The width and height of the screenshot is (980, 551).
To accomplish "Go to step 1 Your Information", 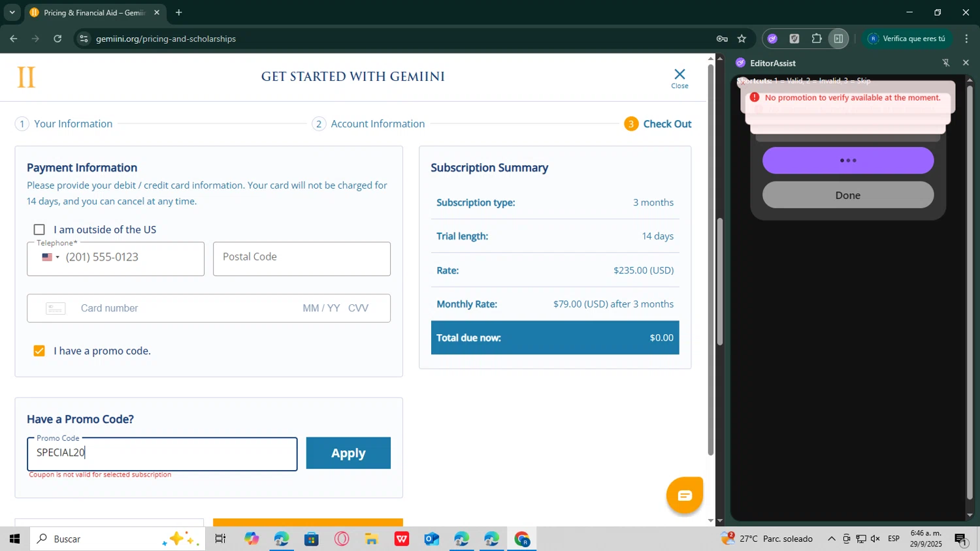I will 64,124.
